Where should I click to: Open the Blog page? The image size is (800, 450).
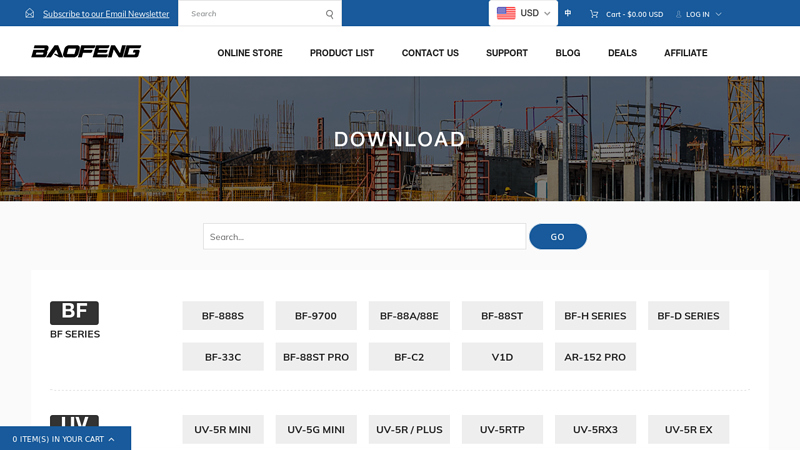coord(568,53)
